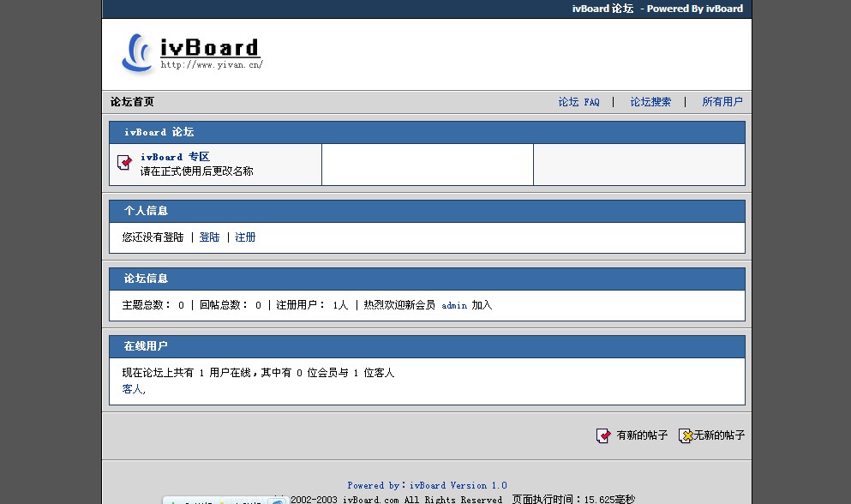Viewport: 851px width, 504px height.
Task: Click the 请在正式使用后更改名称 description text
Action: 196,171
